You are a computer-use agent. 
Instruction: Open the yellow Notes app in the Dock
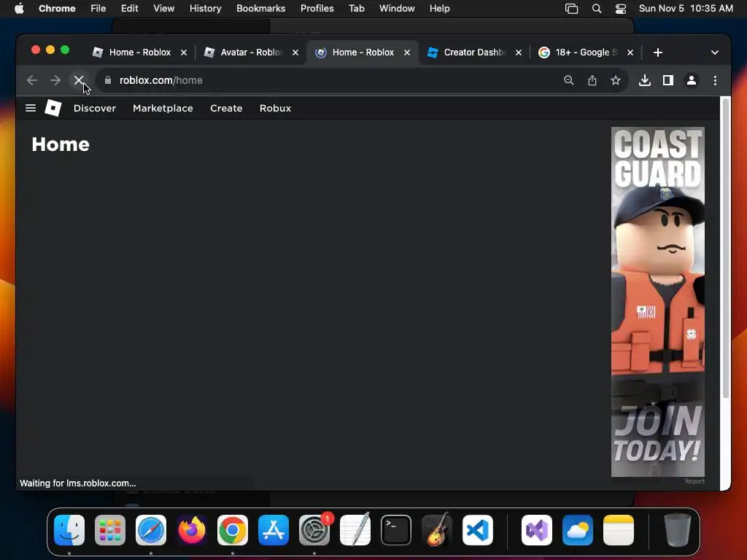619,530
